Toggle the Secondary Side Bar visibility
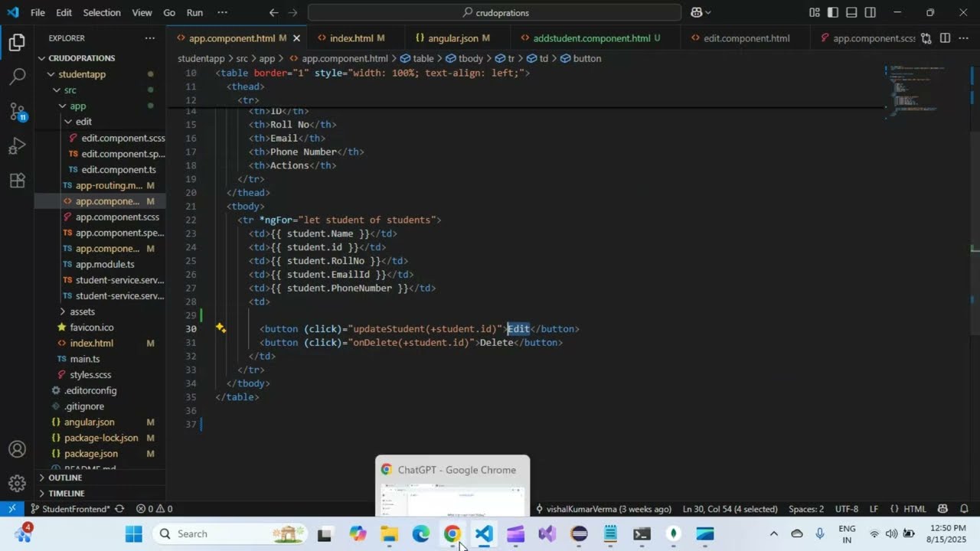This screenshot has width=980, height=551. point(871,12)
